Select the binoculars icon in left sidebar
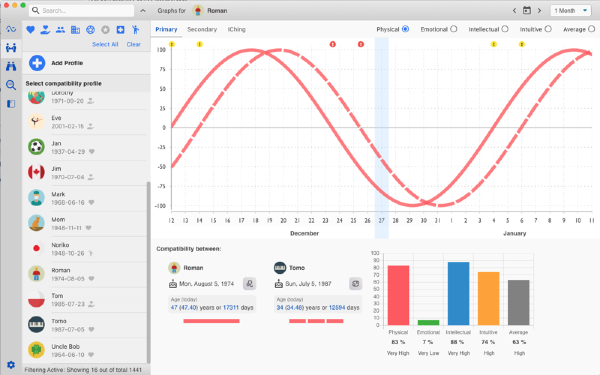 point(11,66)
